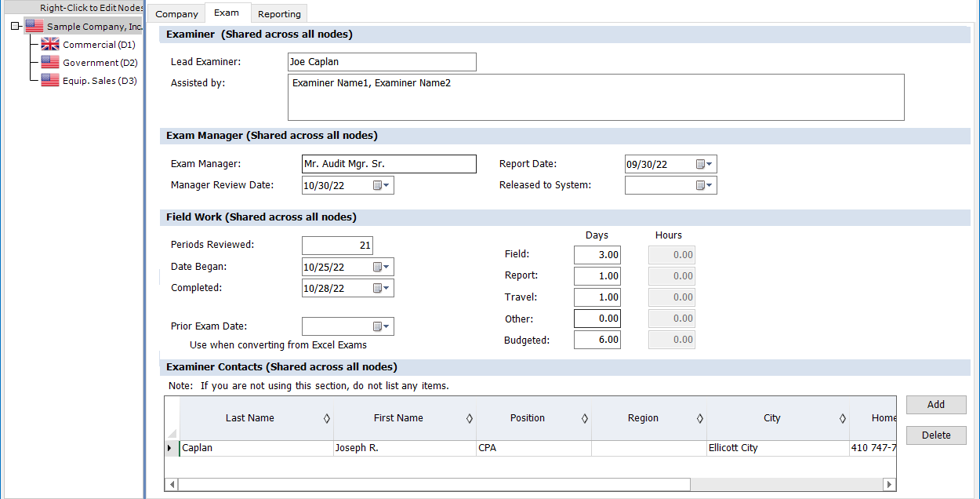Click the Delete button for contacts

[936, 435]
